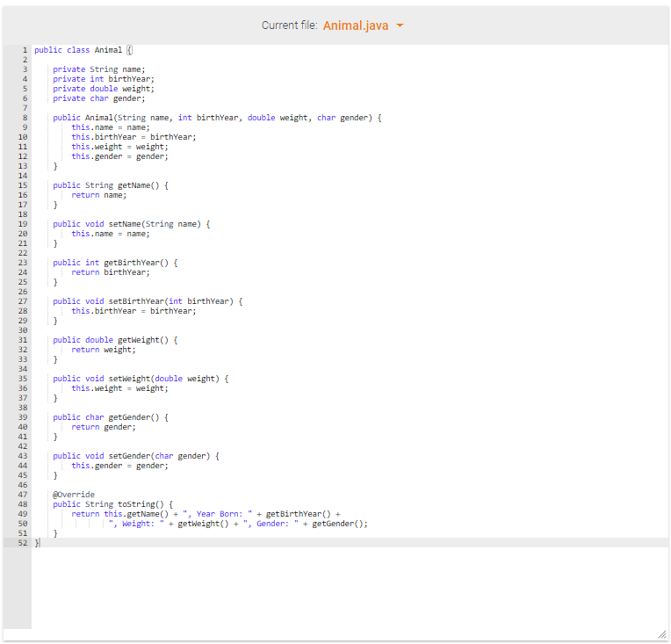Click 'private double weight;' declaration
The width and height of the screenshot is (671, 644).
pos(104,89)
